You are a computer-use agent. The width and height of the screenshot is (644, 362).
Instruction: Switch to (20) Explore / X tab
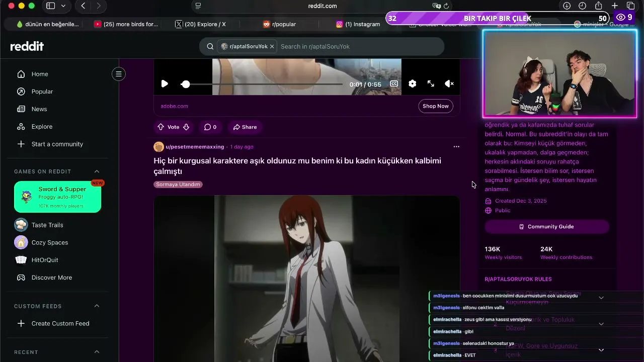tap(200, 24)
